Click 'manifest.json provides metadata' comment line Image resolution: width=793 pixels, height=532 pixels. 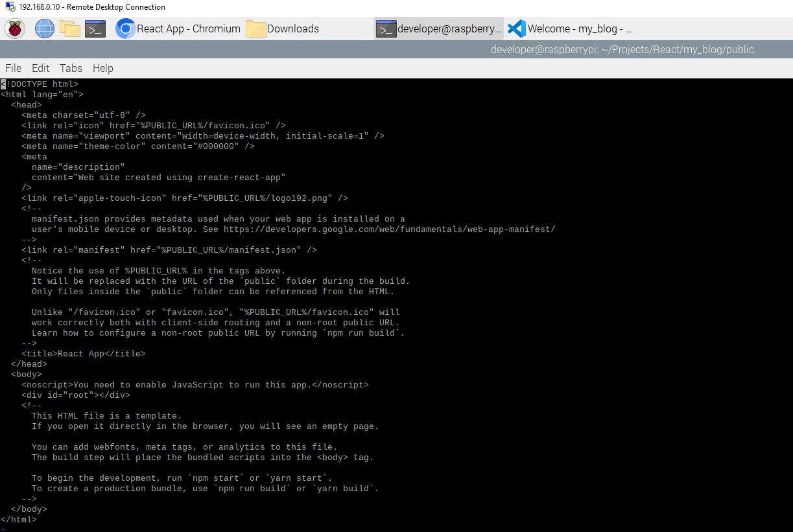point(219,219)
